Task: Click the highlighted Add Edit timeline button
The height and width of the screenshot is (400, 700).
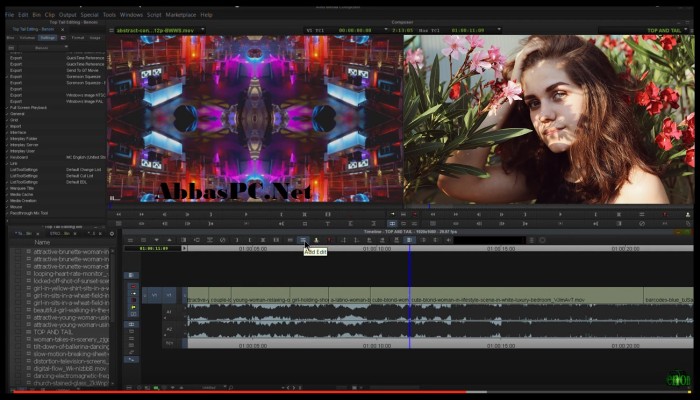Action: click(303, 240)
